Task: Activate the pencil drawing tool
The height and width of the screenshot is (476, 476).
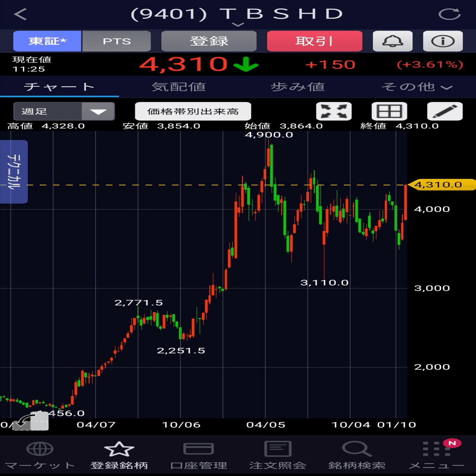Action: (x=445, y=112)
